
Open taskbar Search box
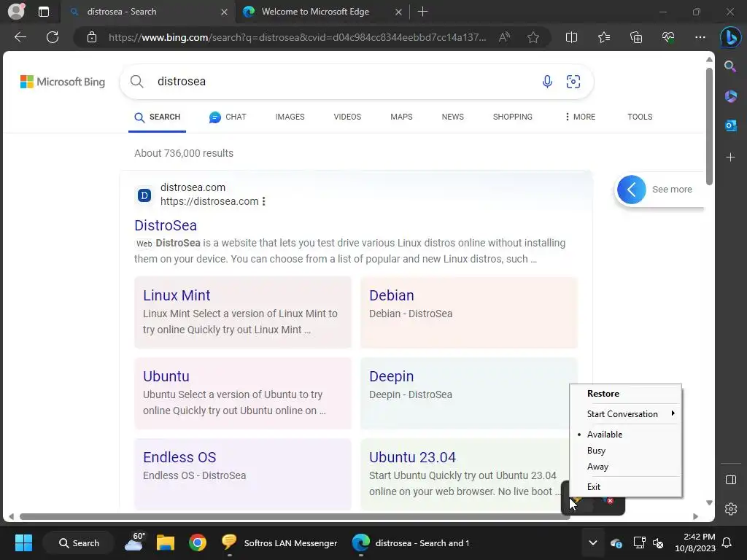pyautogui.click(x=79, y=542)
